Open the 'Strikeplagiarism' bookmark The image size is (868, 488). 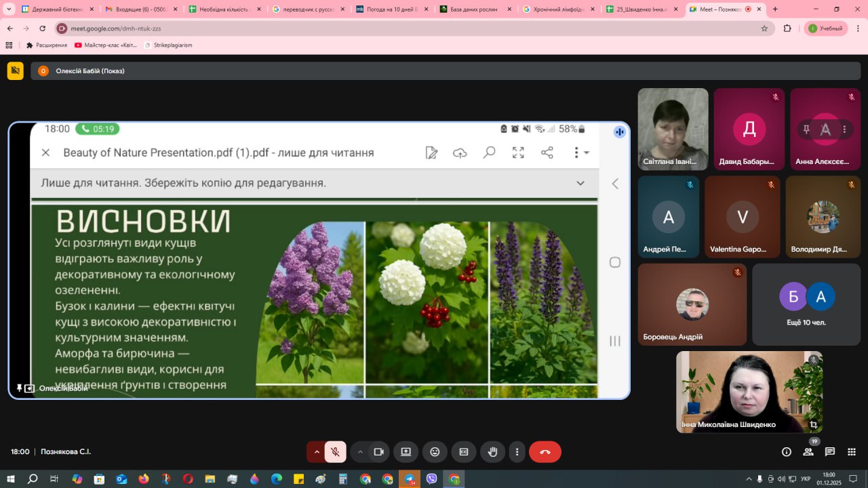click(x=168, y=45)
